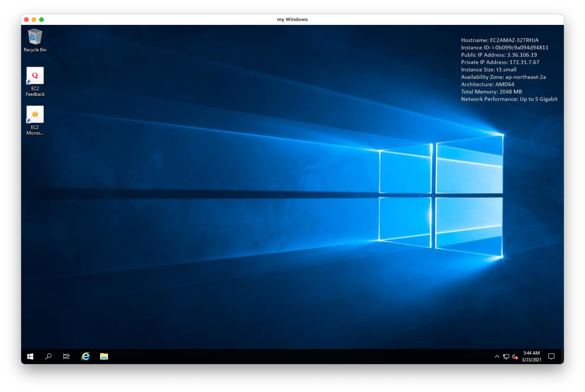585x392 pixels.
Task: Click the Architecture AMD64 text
Action: tap(488, 84)
